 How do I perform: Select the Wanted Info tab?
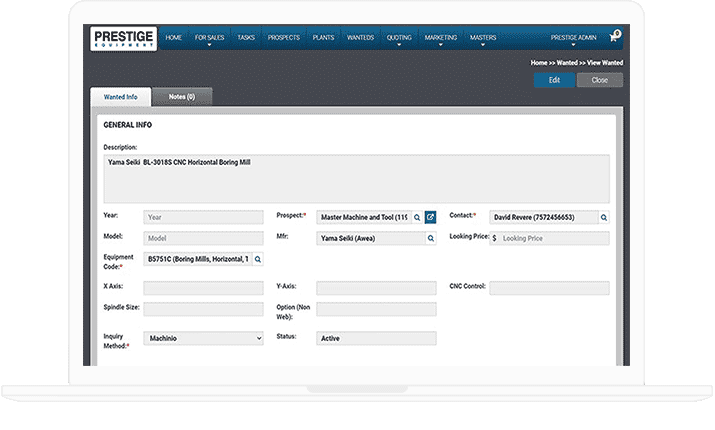[x=121, y=97]
